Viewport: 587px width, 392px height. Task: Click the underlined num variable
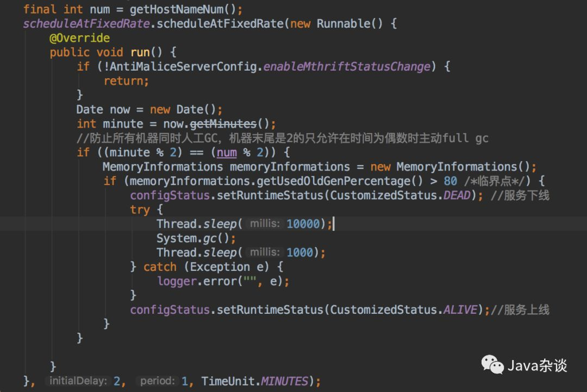pos(227,153)
